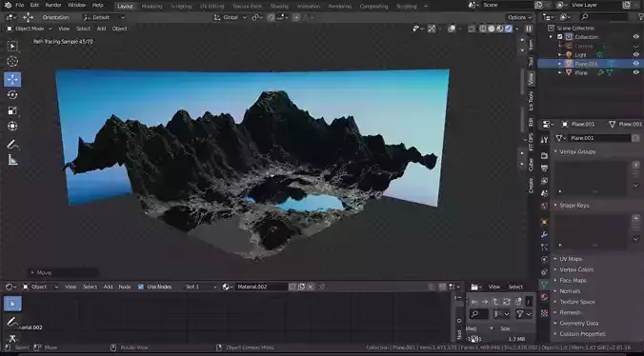Unlink Material.002 with the X icon
644x356 pixels.
tap(311, 287)
